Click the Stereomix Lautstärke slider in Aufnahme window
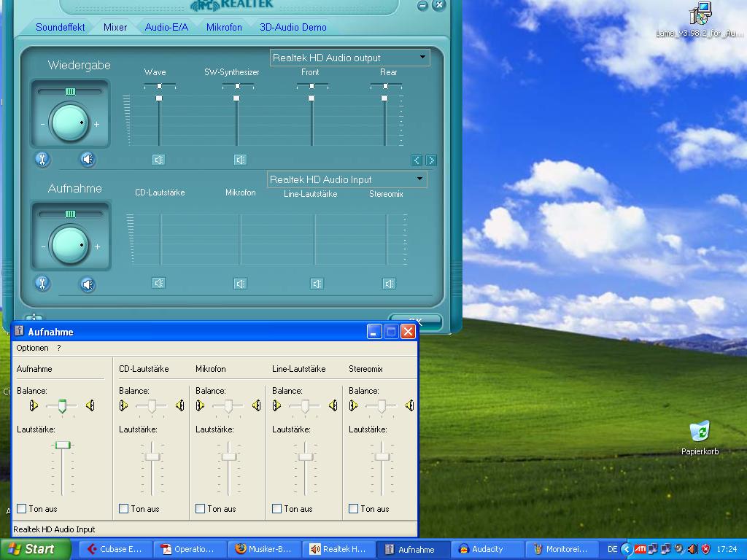The width and height of the screenshot is (747, 560). coord(382,456)
